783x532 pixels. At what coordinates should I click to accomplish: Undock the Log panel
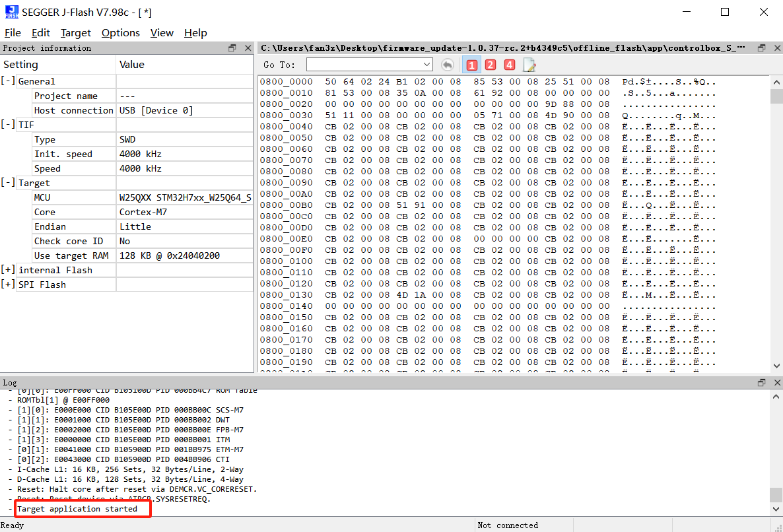click(761, 382)
